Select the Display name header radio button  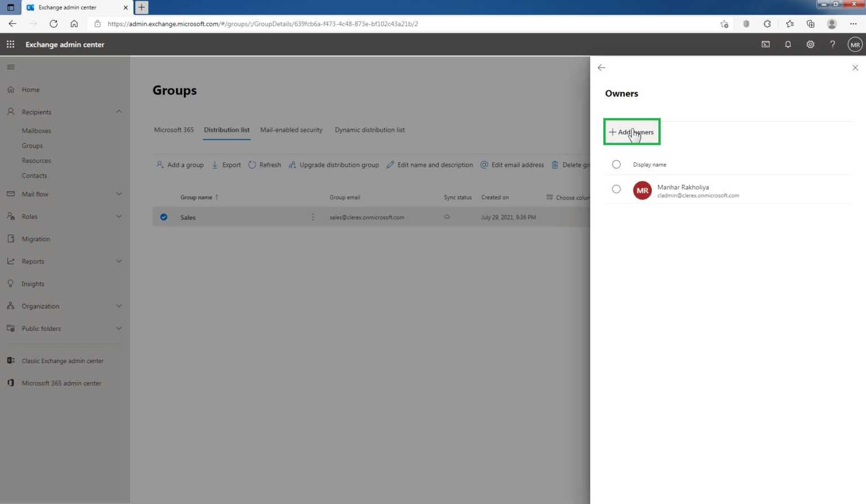click(x=616, y=164)
